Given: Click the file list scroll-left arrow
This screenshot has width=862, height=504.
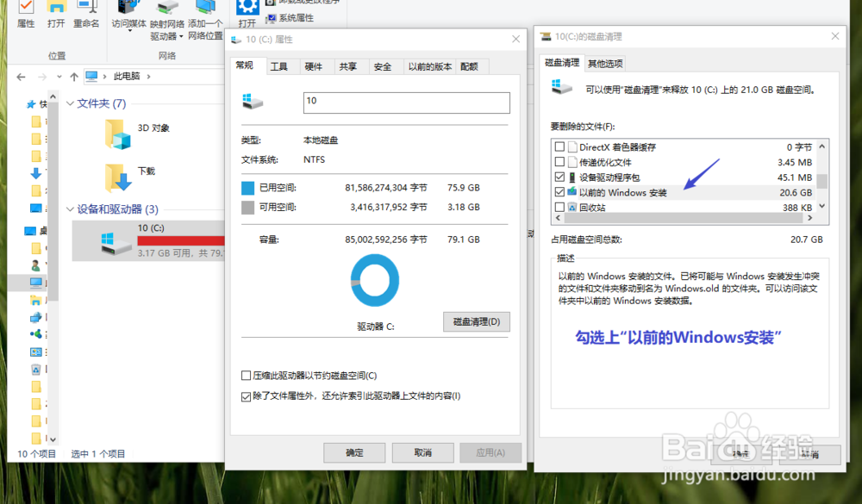Looking at the screenshot, I should pyautogui.click(x=558, y=218).
